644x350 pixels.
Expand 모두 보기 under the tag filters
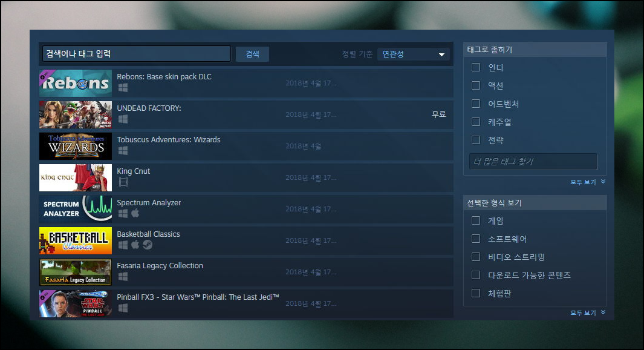588,182
